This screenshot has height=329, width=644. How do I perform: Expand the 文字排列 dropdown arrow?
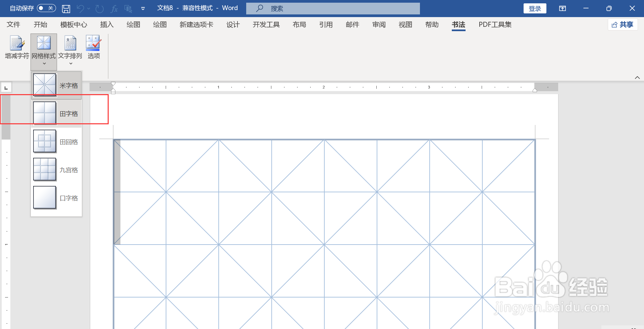pyautogui.click(x=70, y=64)
